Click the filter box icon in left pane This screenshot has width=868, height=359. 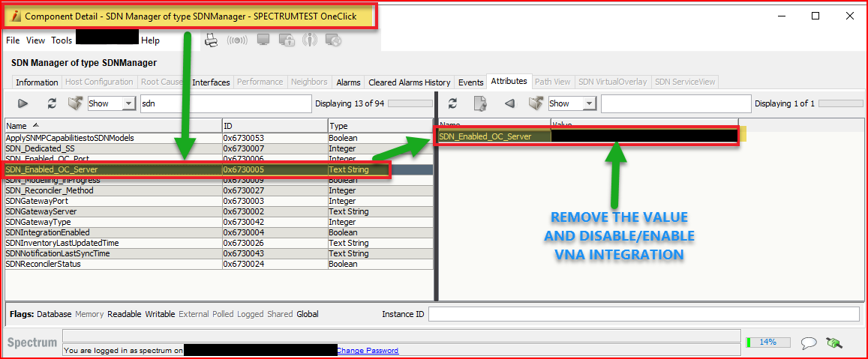(x=75, y=103)
